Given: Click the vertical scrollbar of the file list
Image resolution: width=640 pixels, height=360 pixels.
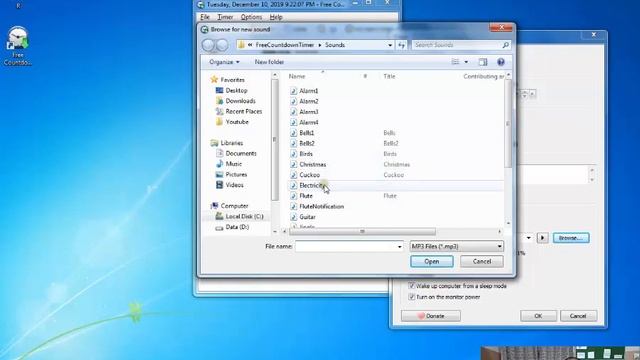Looking at the screenshot, I should tap(508, 123).
